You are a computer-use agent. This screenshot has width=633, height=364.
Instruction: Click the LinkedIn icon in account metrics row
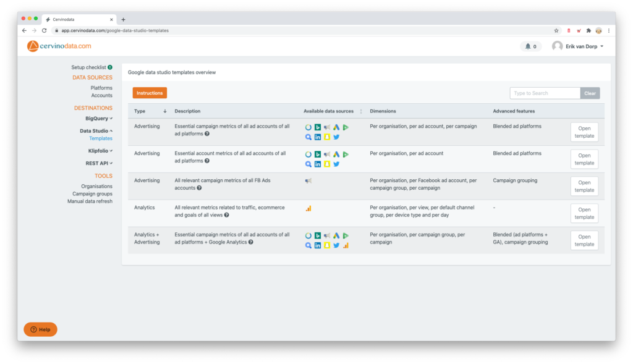coord(318,164)
